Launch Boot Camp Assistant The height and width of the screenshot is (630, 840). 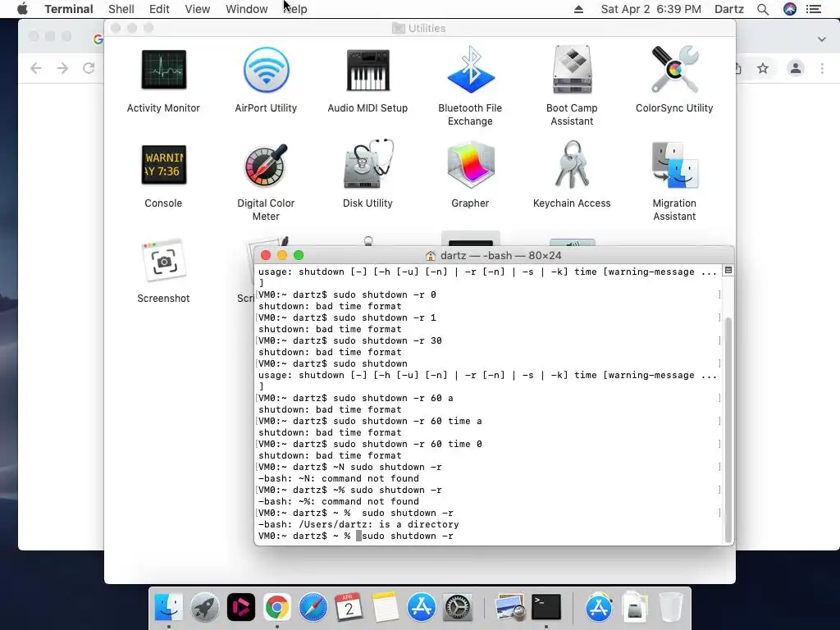click(x=572, y=70)
